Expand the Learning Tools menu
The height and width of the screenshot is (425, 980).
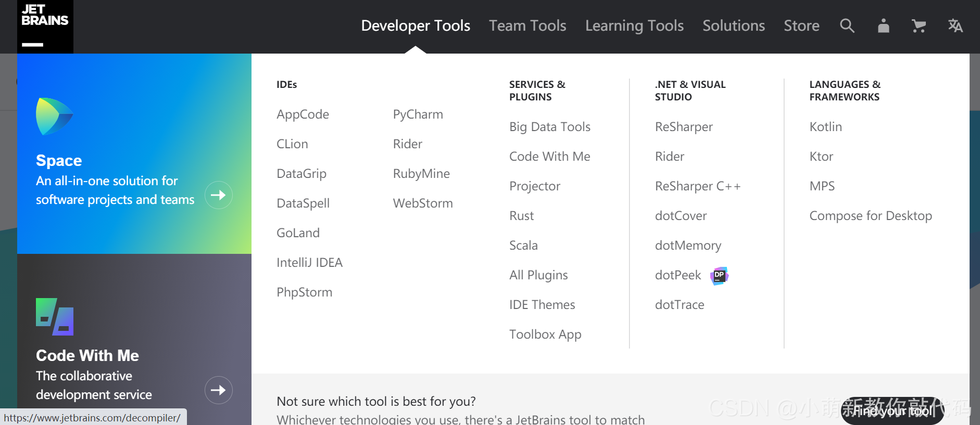click(634, 25)
